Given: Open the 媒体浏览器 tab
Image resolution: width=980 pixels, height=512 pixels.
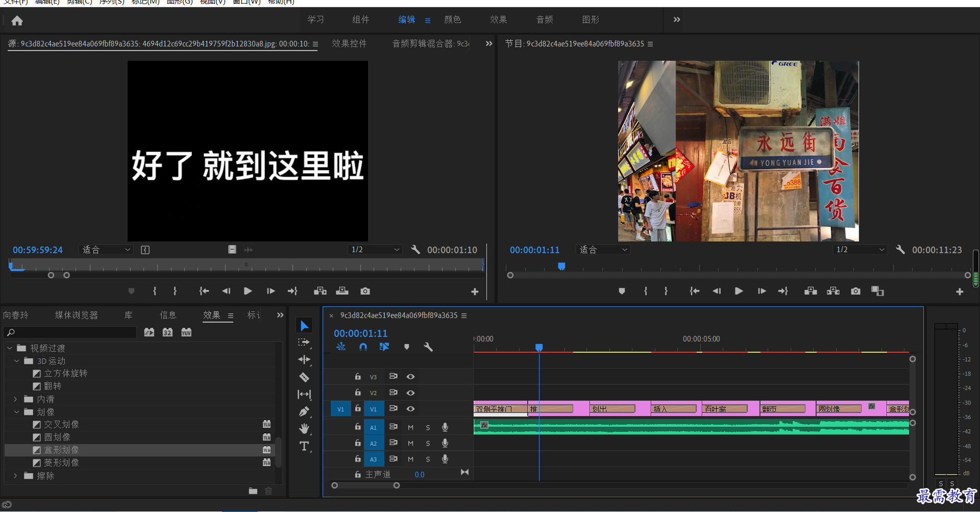Looking at the screenshot, I should tap(77, 315).
